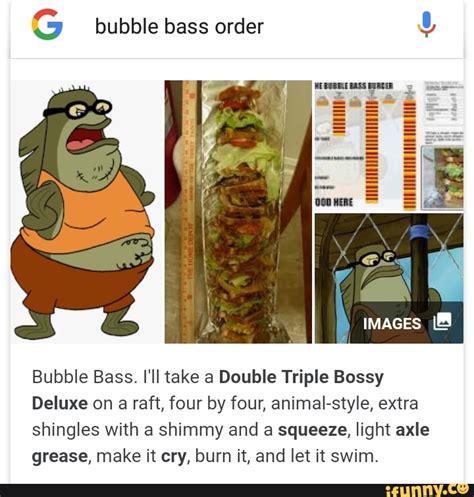Click the bold axle text in snippet
The width and height of the screenshot is (474, 497).
[412, 430]
